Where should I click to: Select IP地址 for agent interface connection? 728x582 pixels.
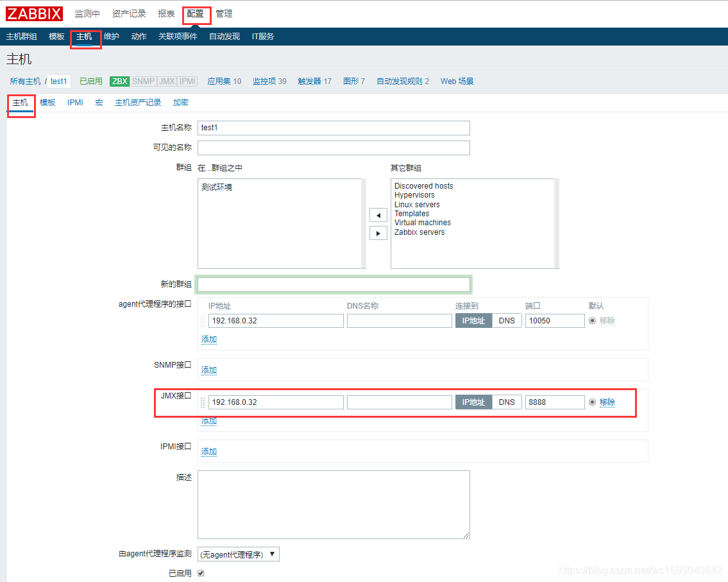[473, 320]
